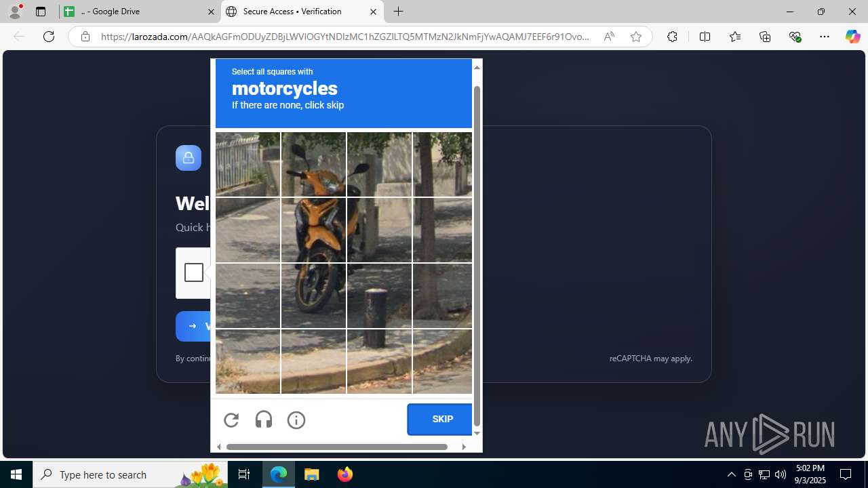Select tile with motorcycle rear wheel
Viewport: 868px width, 488px height.
pyautogui.click(x=313, y=296)
